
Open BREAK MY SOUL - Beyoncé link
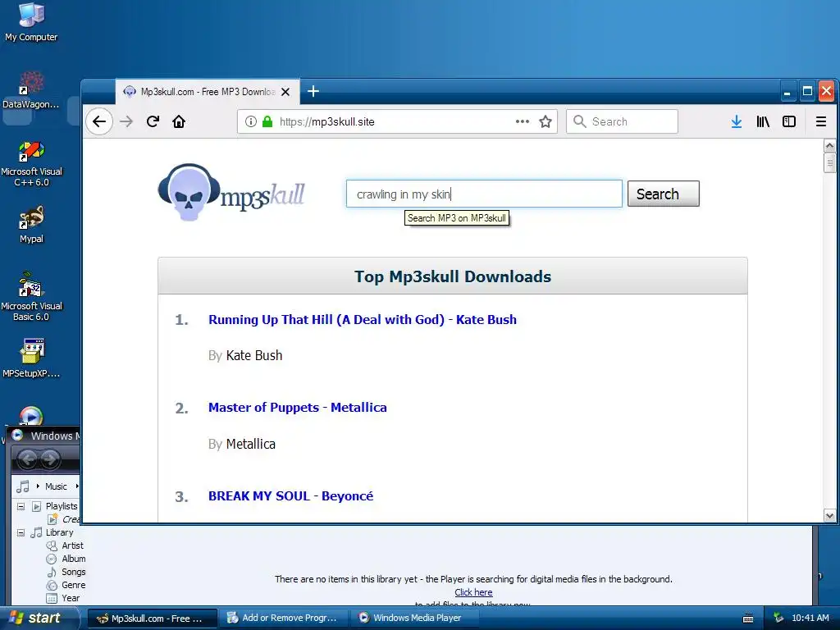tap(291, 496)
